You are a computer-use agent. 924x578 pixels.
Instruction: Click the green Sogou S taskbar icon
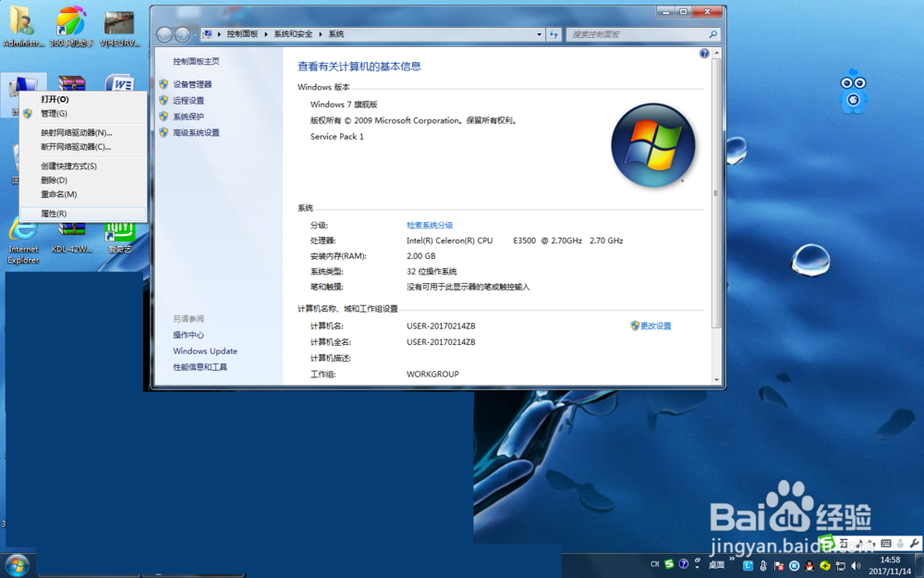click(669, 564)
